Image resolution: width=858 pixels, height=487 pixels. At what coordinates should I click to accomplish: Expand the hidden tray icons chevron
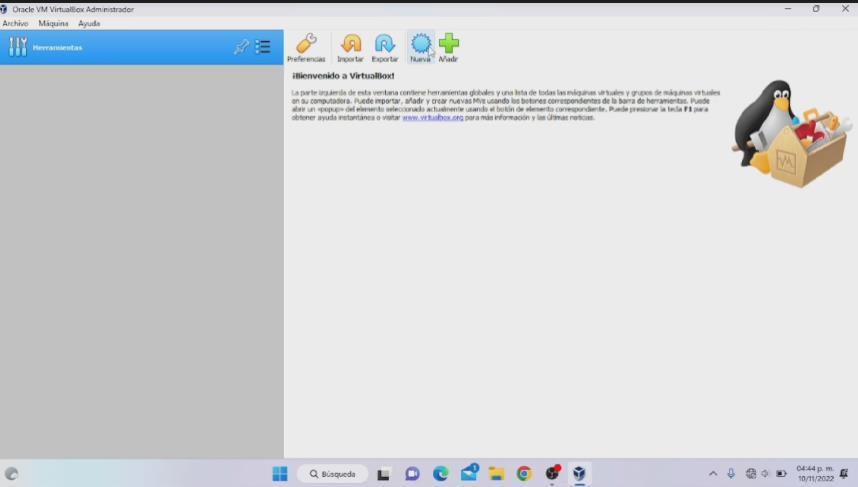[x=712, y=474]
